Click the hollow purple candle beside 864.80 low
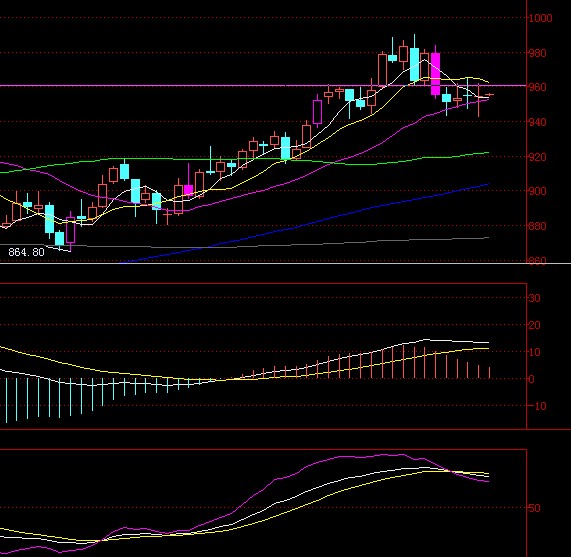The width and height of the screenshot is (571, 557). (x=70, y=230)
